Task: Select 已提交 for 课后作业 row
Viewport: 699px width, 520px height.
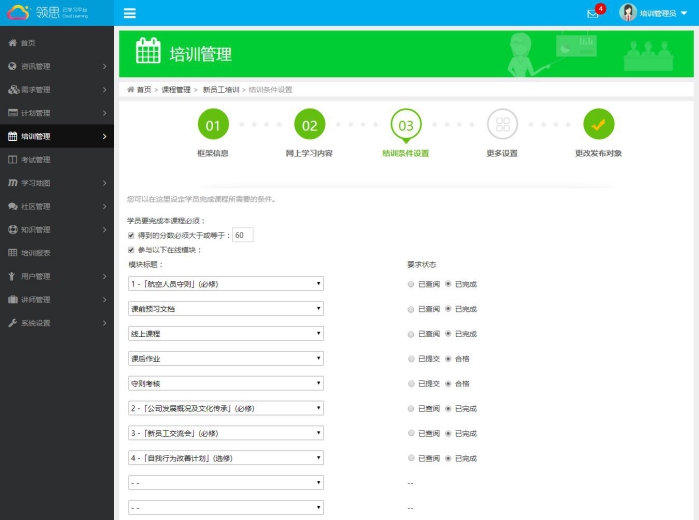Action: click(411, 359)
